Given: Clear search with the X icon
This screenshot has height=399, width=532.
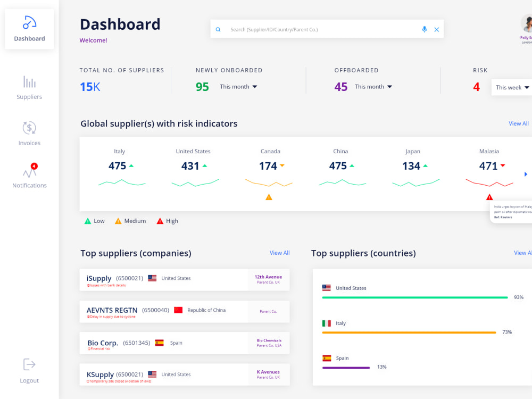Looking at the screenshot, I should (437, 29).
